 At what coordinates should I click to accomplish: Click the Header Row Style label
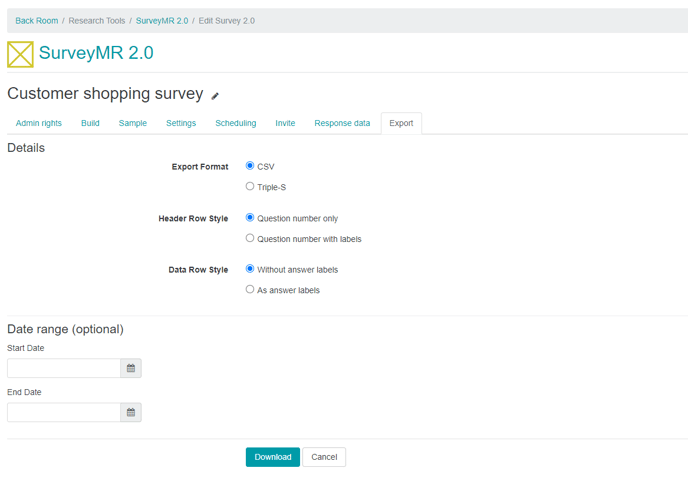pos(194,219)
